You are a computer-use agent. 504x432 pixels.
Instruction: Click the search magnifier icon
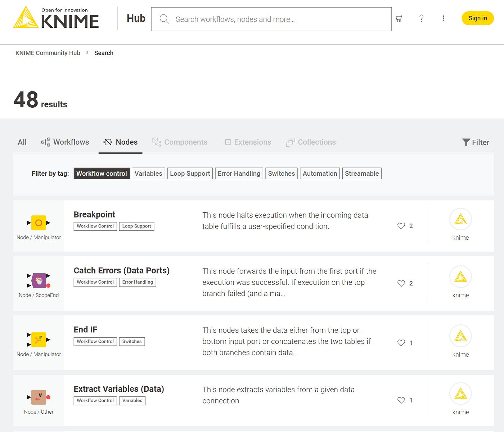tap(164, 19)
